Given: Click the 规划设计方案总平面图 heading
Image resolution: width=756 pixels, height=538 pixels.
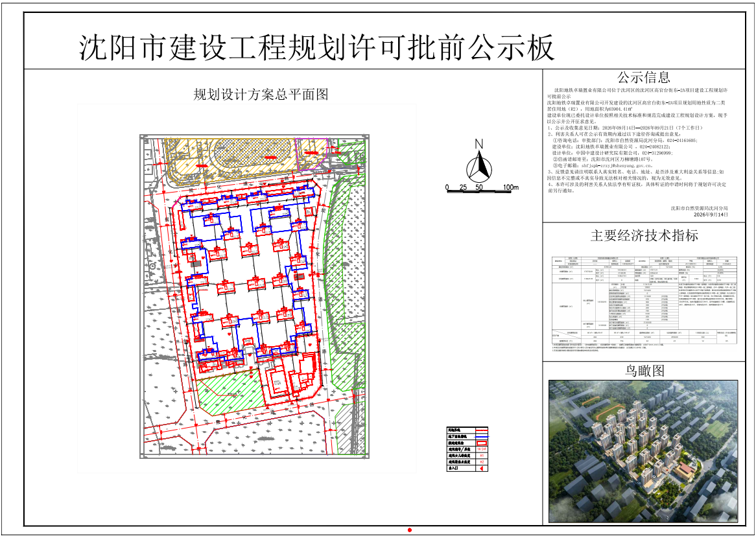Looking at the screenshot, I should (261, 95).
